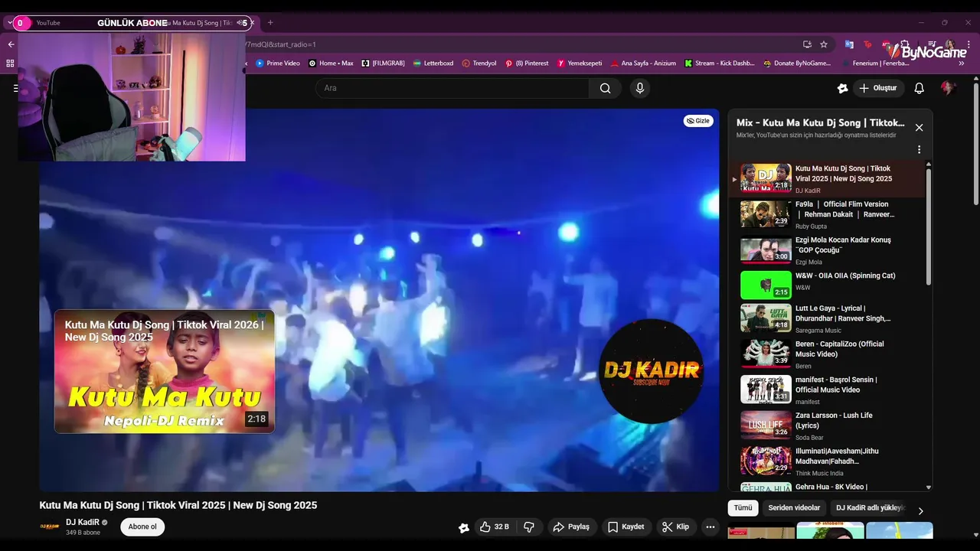Select DJ KadiR adlı yükleyici chip
The height and width of the screenshot is (551, 980).
coord(871,508)
